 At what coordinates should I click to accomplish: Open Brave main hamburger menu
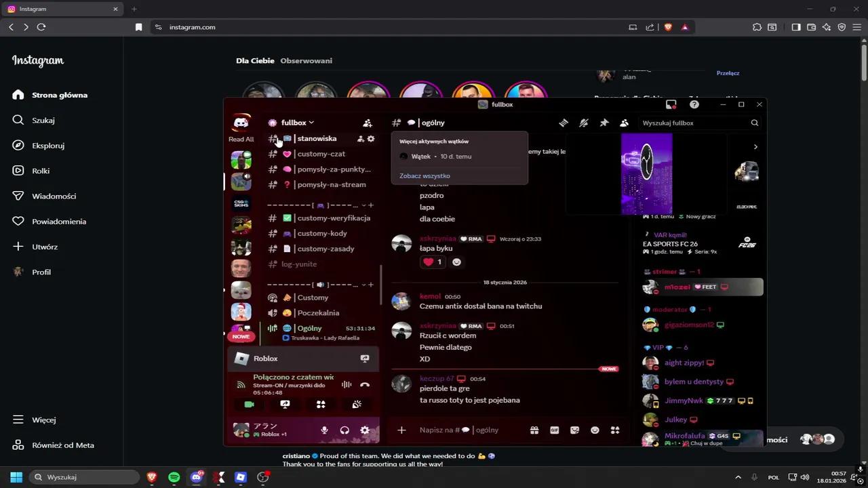857,27
